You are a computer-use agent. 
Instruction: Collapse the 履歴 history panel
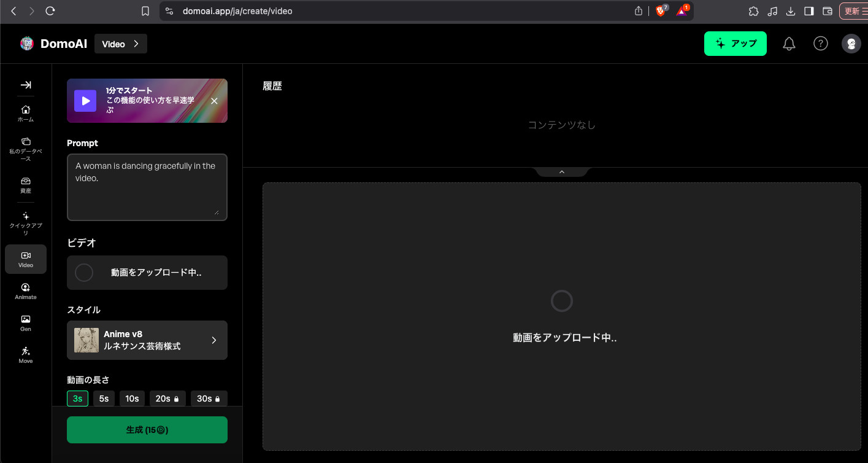click(562, 172)
